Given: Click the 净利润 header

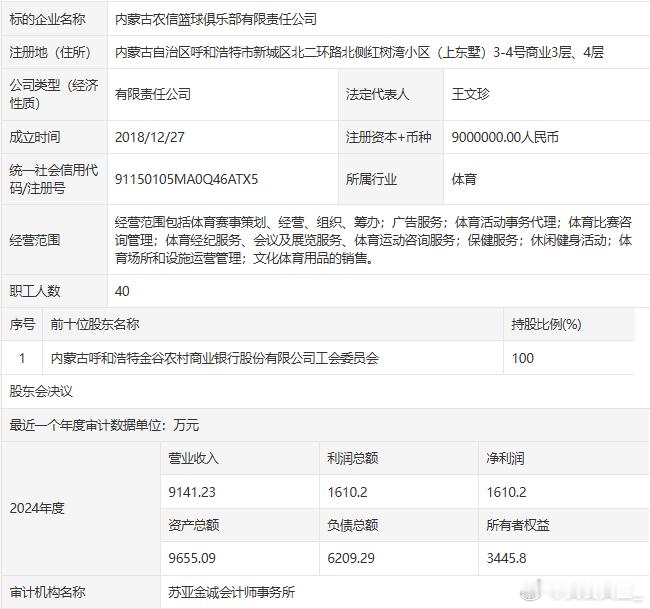Looking at the screenshot, I should pyautogui.click(x=505, y=458).
